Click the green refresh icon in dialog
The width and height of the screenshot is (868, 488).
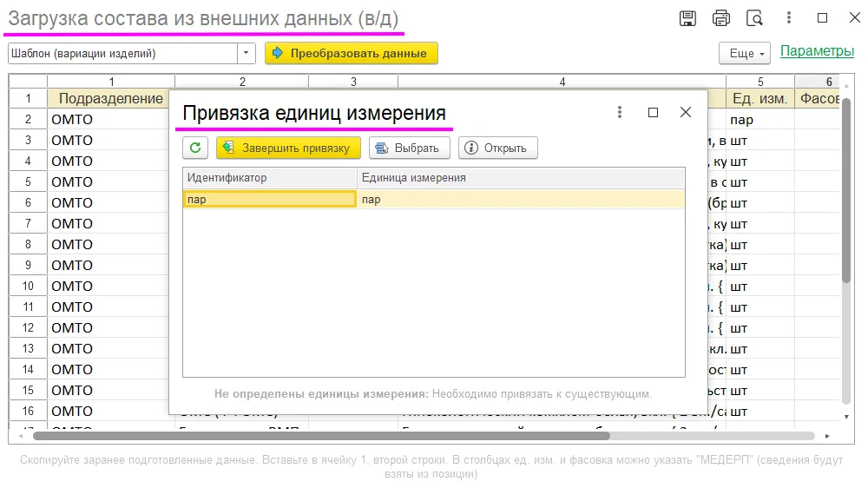tap(195, 148)
